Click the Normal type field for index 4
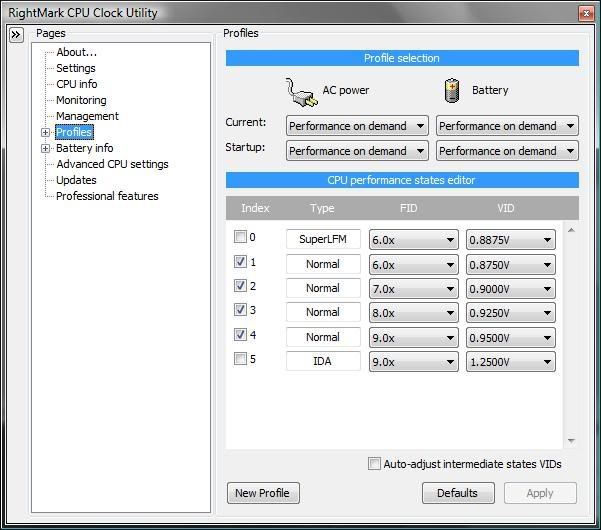This screenshot has height=530, width=601. pos(323,337)
